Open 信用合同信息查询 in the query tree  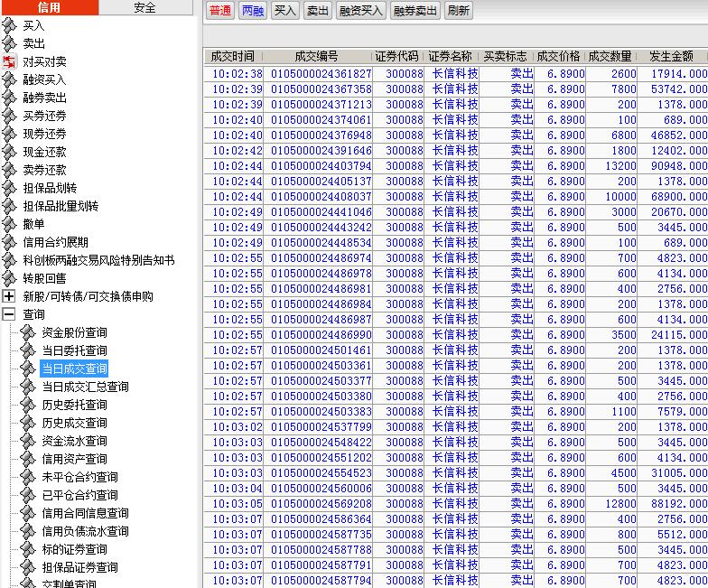coord(85,513)
